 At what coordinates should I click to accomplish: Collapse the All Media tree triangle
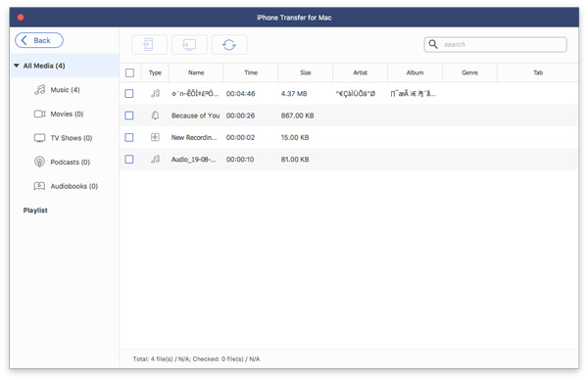[x=17, y=66]
